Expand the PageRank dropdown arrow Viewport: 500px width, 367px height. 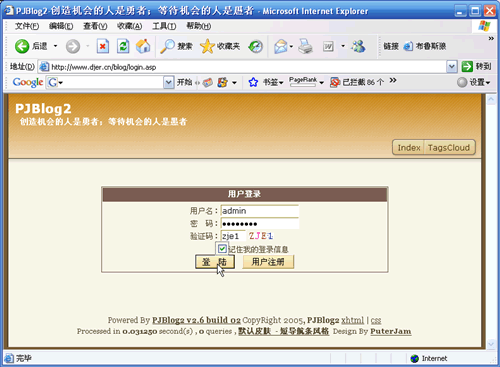pos(321,82)
